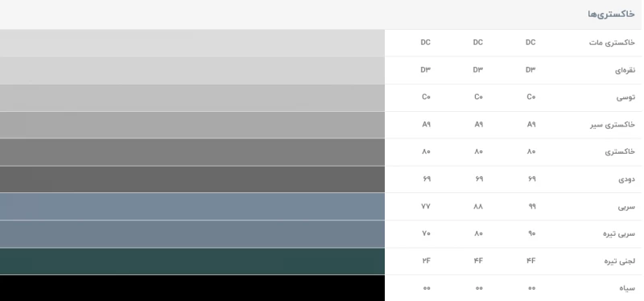Click the ۹۹ value in سربی row
Screen dimensions: 644x301
(x=532, y=206)
